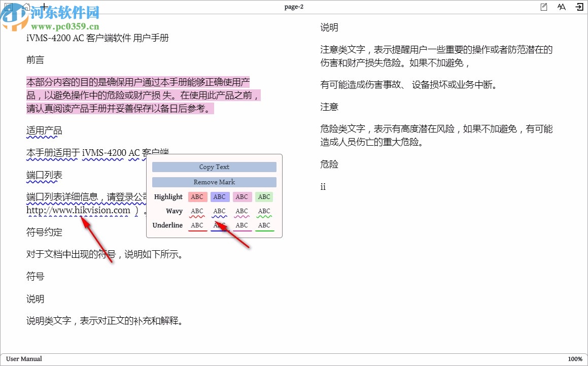Go to the home page icon
This screenshot has width=588, height=366.
(25, 7)
